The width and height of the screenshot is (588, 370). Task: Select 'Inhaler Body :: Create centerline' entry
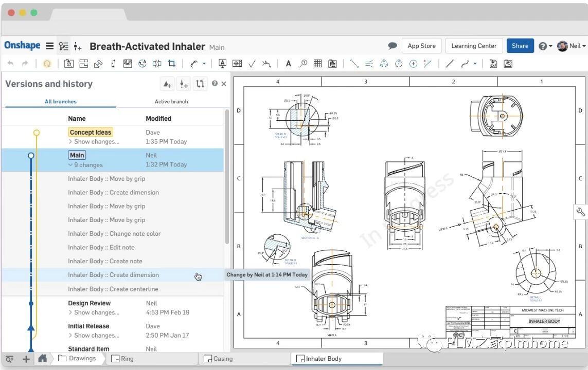click(x=113, y=289)
